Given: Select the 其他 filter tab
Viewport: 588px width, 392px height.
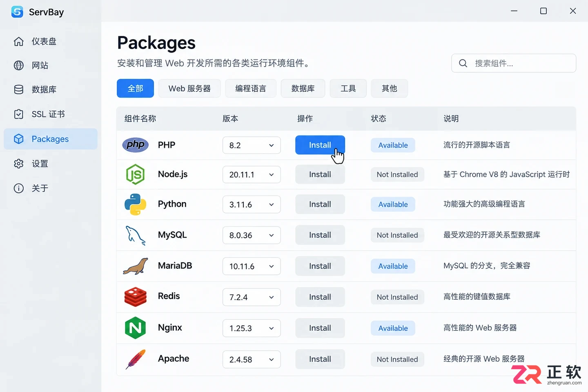Looking at the screenshot, I should point(389,88).
